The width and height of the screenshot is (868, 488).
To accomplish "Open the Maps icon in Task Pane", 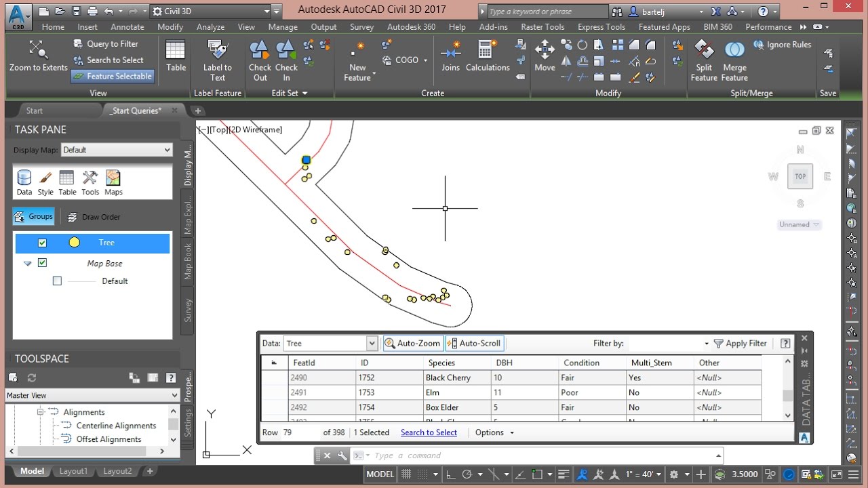I will click(x=113, y=183).
